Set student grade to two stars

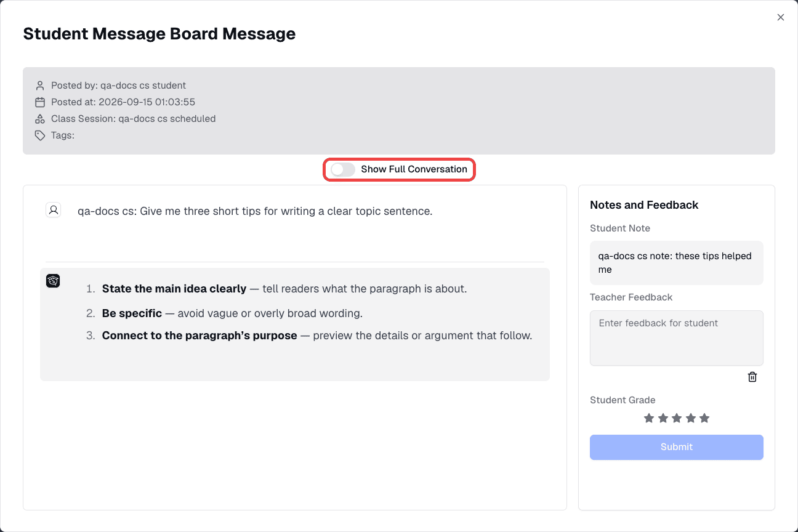(663, 418)
